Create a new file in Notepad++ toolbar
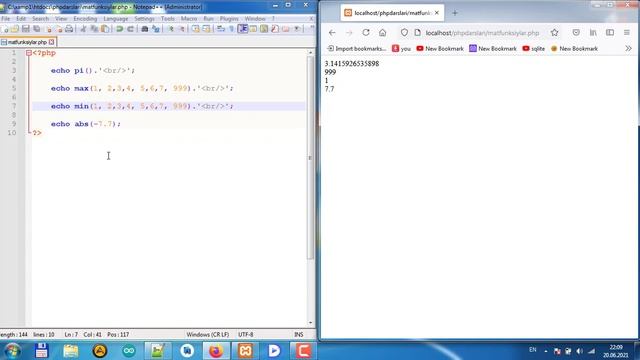640x360 pixels. [5, 29]
